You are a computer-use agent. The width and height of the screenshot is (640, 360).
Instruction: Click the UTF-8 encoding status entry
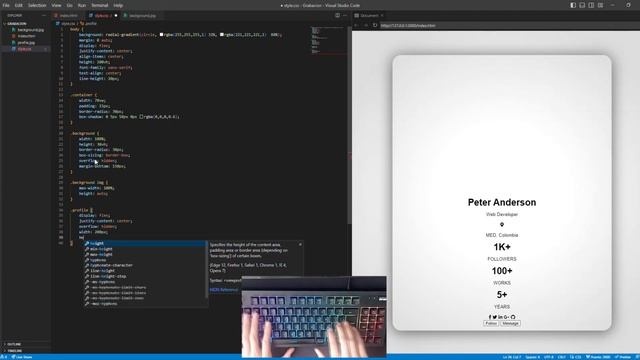click(x=549, y=357)
